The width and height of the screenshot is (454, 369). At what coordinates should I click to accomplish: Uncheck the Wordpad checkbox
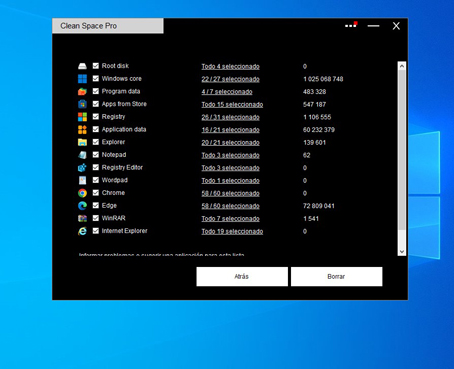coord(96,180)
